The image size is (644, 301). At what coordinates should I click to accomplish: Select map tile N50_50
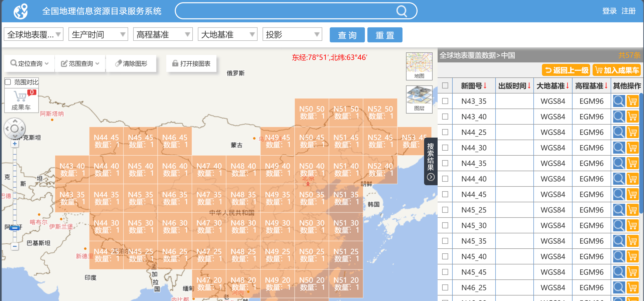click(312, 113)
